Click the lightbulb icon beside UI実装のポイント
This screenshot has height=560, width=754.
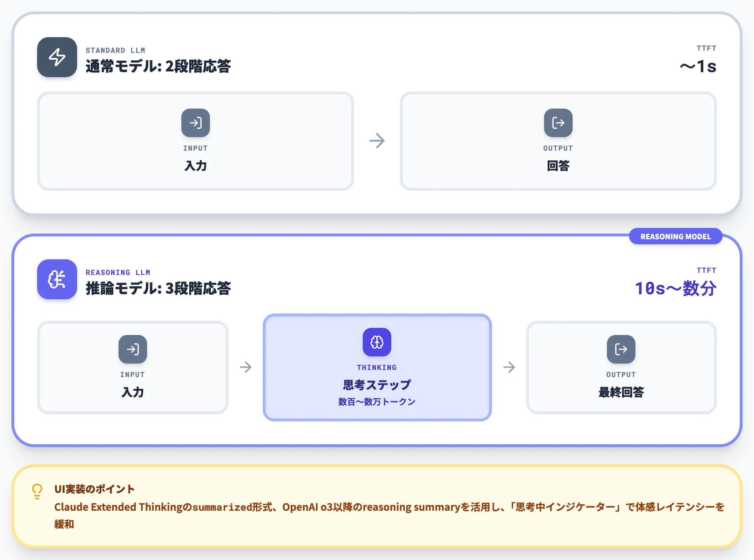(x=37, y=491)
